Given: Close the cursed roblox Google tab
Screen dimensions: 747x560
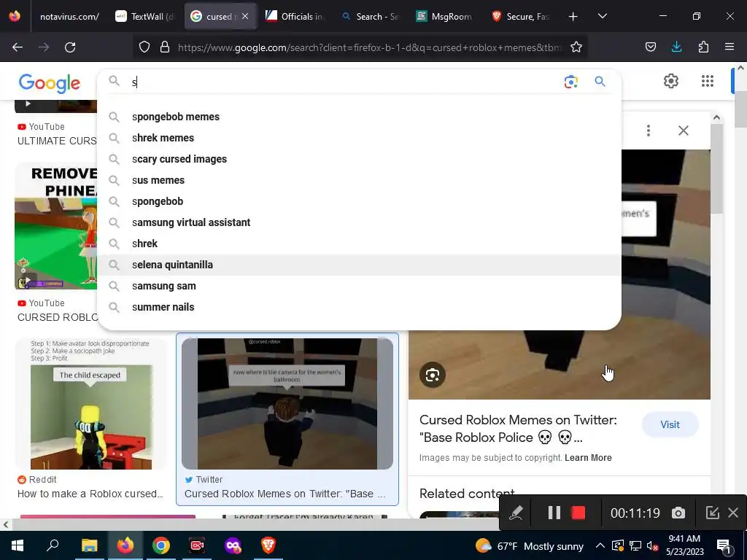Looking at the screenshot, I should [x=245, y=16].
